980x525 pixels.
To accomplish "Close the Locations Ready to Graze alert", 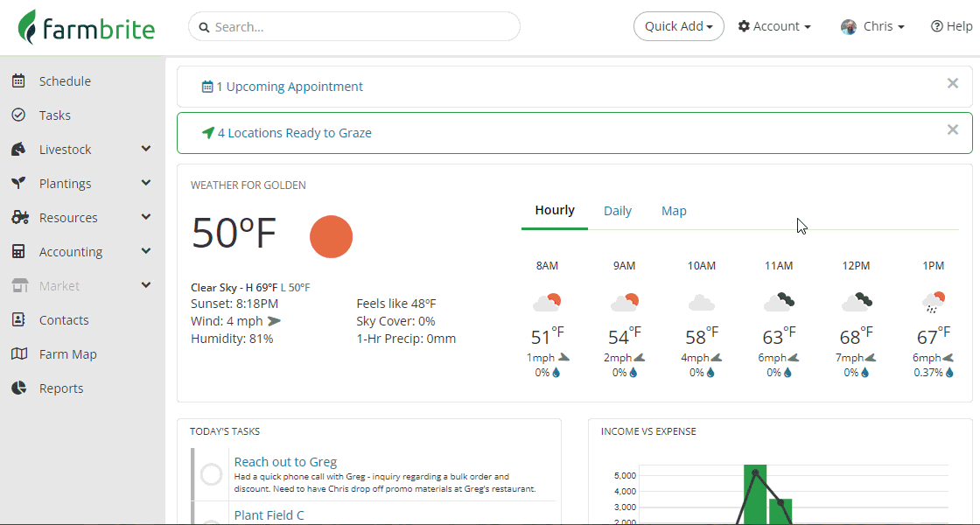I will click(953, 130).
